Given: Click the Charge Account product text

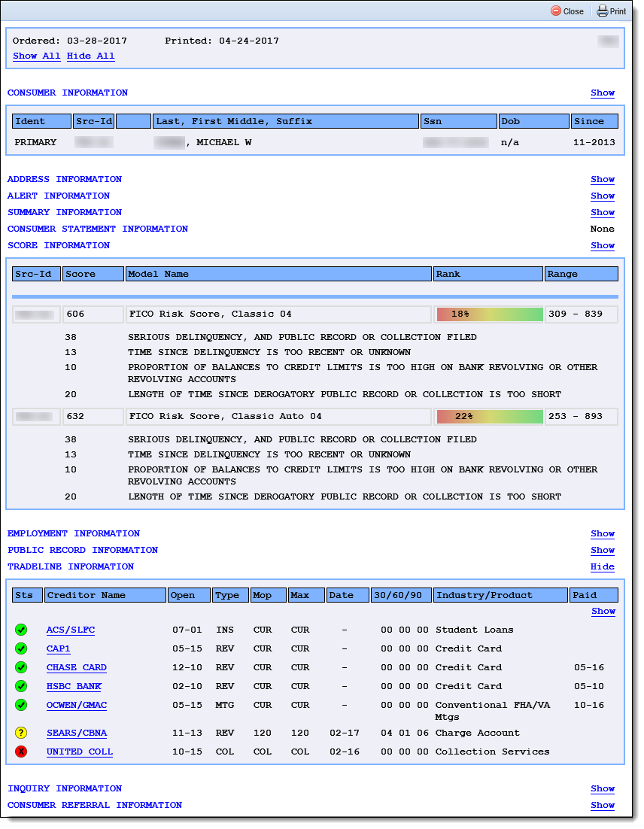Looking at the screenshot, I should 478,733.
